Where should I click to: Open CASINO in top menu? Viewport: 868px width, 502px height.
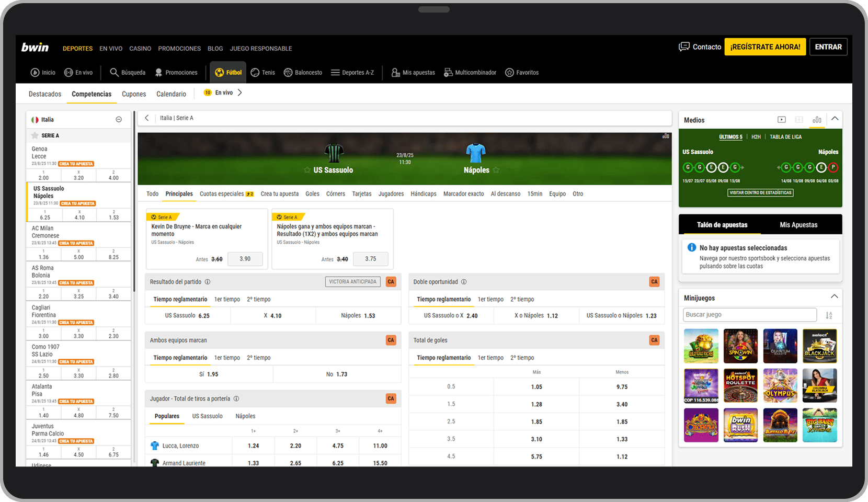pos(140,49)
